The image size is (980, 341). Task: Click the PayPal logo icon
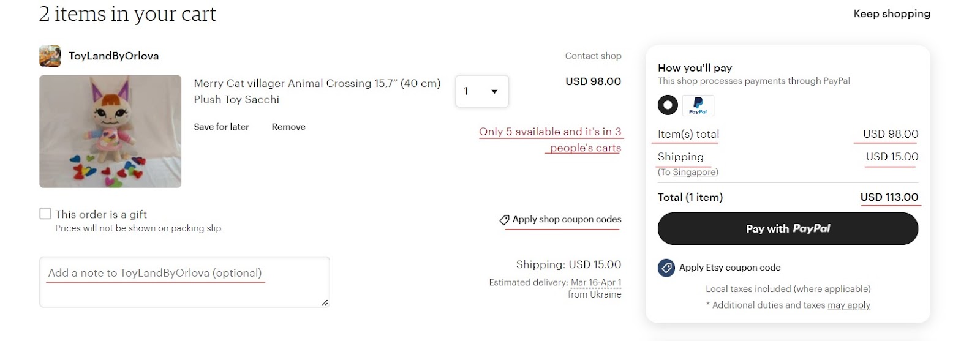pyautogui.click(x=698, y=105)
